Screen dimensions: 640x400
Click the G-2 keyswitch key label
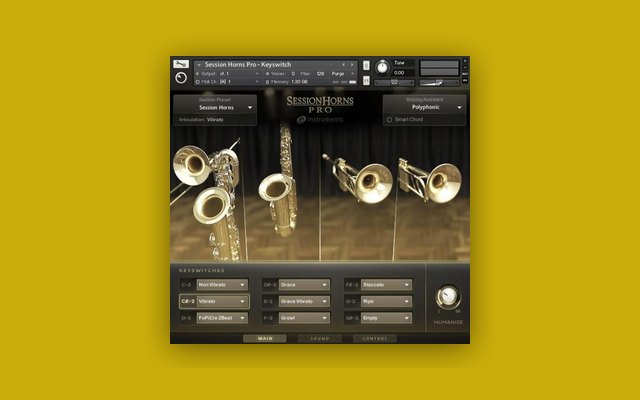[351, 301]
